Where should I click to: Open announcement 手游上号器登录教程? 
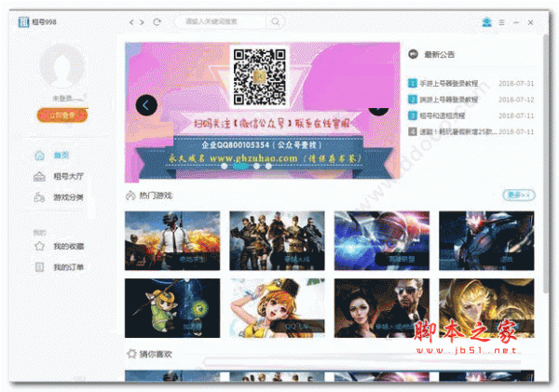[448, 84]
